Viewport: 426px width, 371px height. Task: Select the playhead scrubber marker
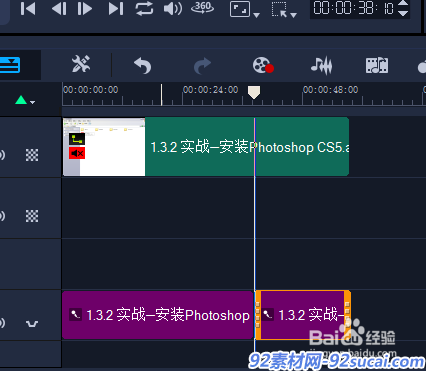point(254,92)
